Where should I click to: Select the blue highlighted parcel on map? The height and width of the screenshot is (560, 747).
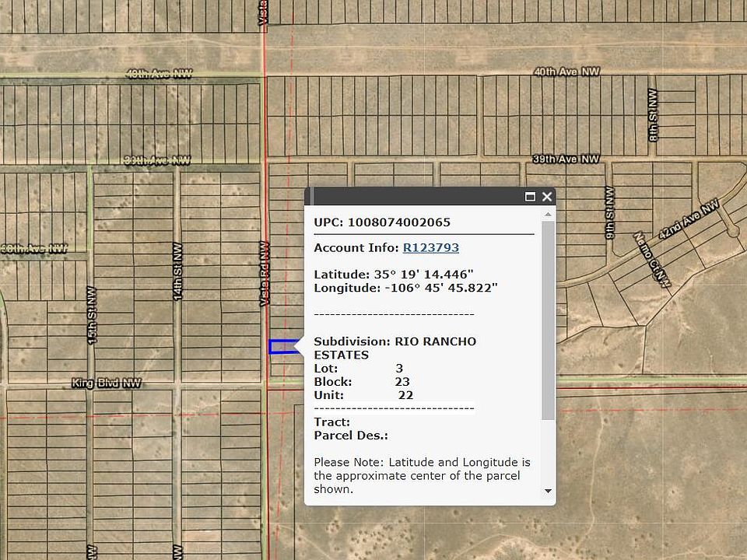coord(282,347)
